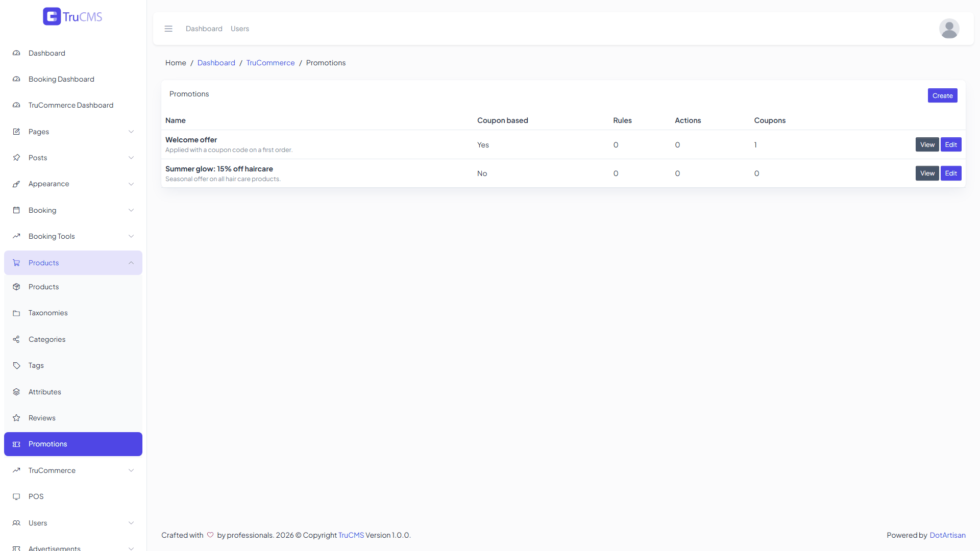This screenshot has width=980, height=551.
Task: Expand the Pages menu chevron
Action: (131, 132)
